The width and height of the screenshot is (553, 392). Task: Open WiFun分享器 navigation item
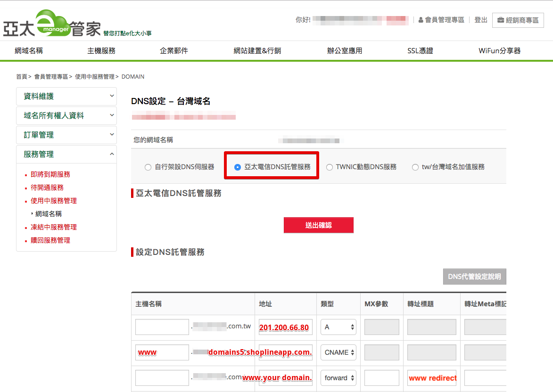coord(499,51)
